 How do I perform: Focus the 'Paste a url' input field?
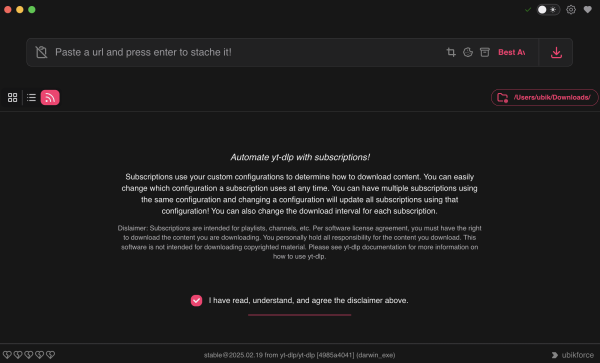pos(245,52)
